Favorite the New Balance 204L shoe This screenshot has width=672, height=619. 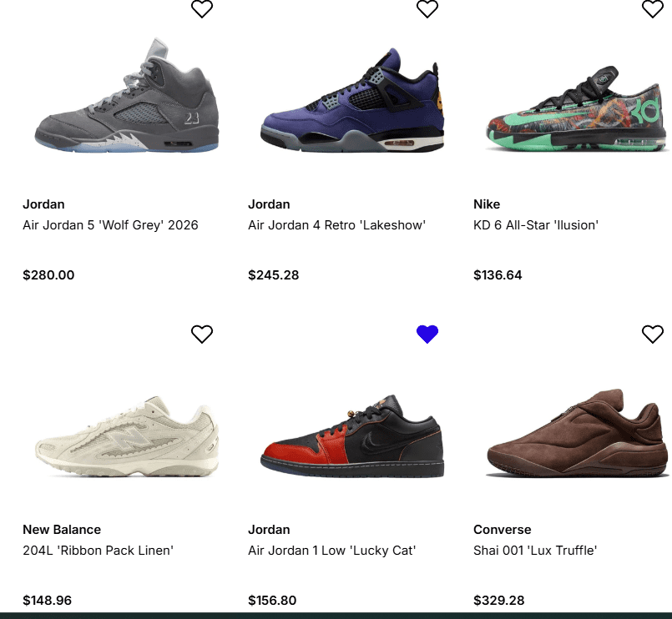(x=202, y=335)
